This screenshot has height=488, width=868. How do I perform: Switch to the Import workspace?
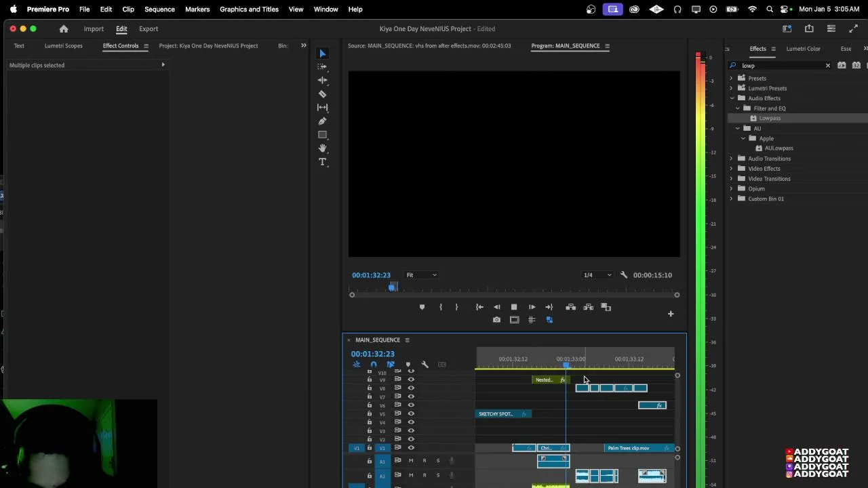point(94,29)
